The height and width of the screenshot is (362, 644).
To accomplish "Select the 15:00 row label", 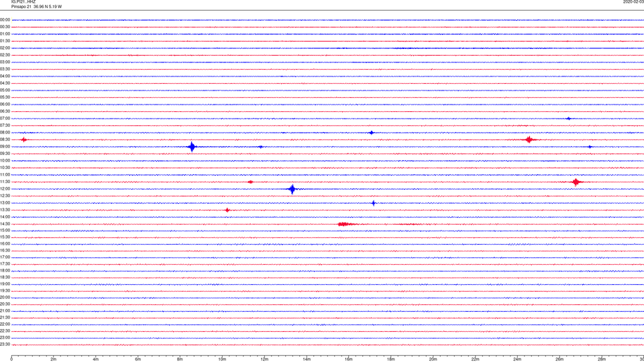I will pos(5,231).
